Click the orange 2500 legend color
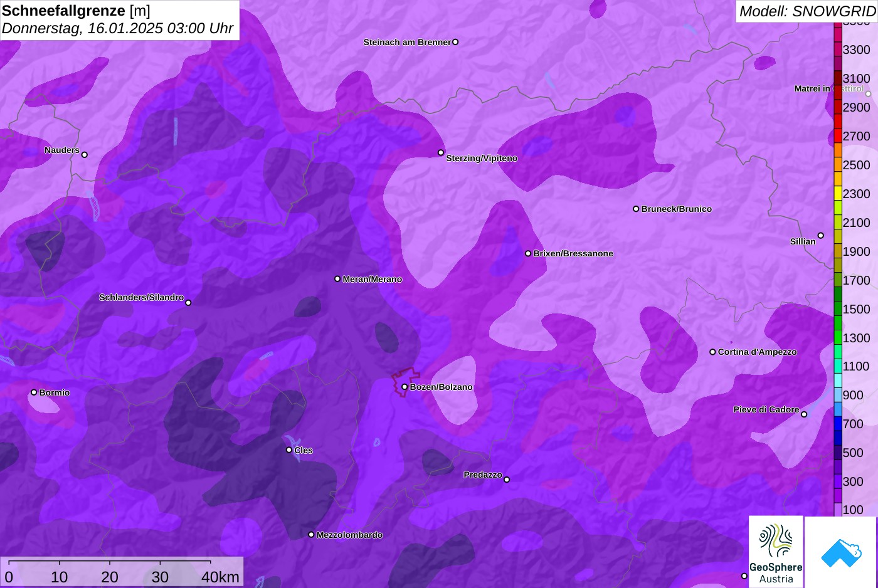Image resolution: width=878 pixels, height=588 pixels. point(838,165)
